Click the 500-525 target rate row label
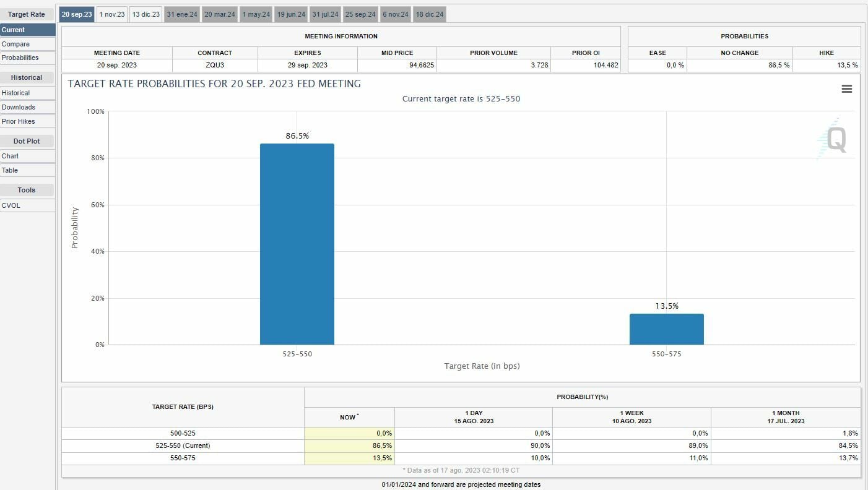Screen dimensions: 868x490 [183, 433]
